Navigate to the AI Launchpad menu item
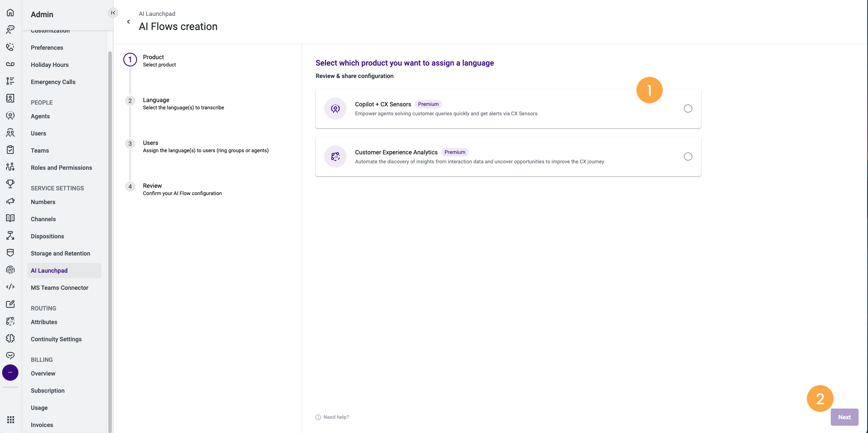868x433 pixels. point(49,271)
